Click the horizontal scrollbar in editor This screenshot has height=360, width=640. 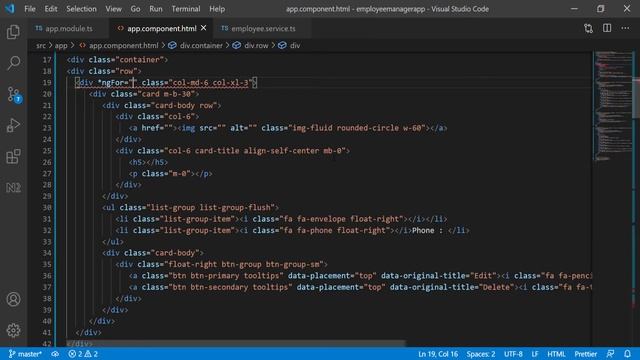coord(236,343)
